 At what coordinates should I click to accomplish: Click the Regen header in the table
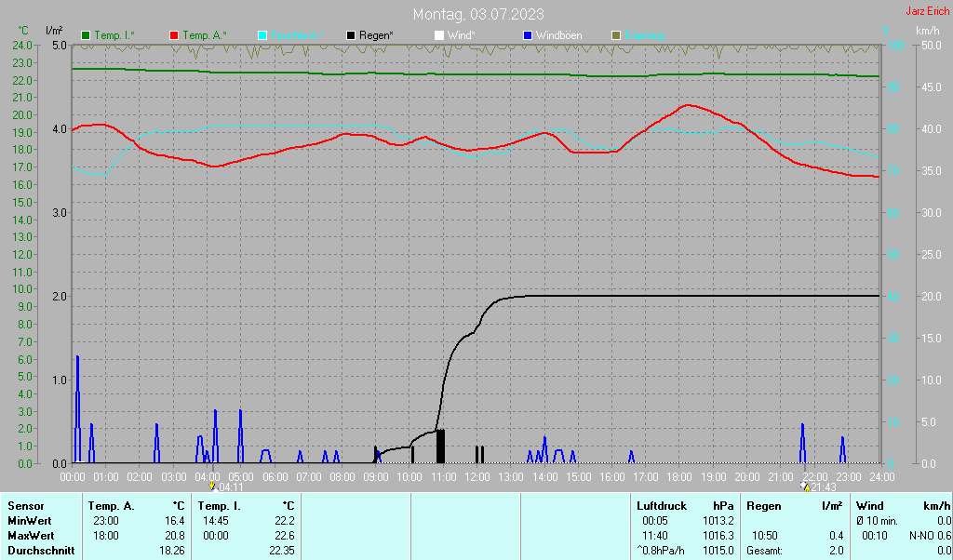[x=764, y=506]
